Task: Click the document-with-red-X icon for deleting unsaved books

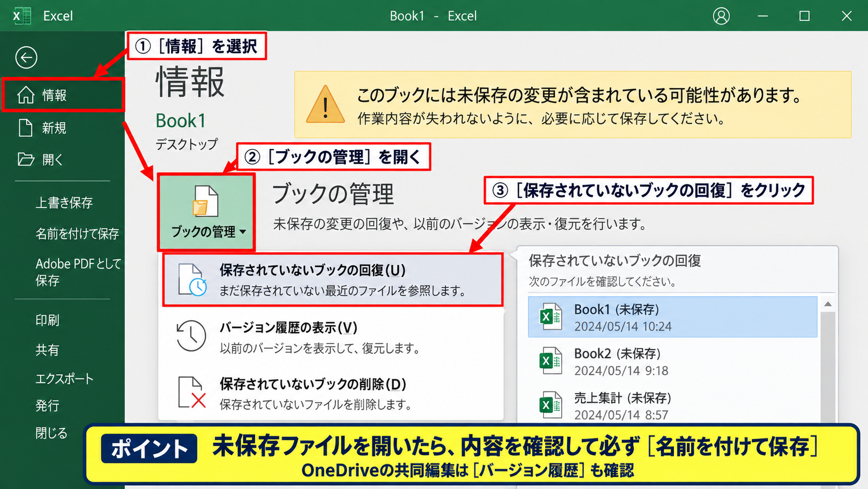Action: 192,392
